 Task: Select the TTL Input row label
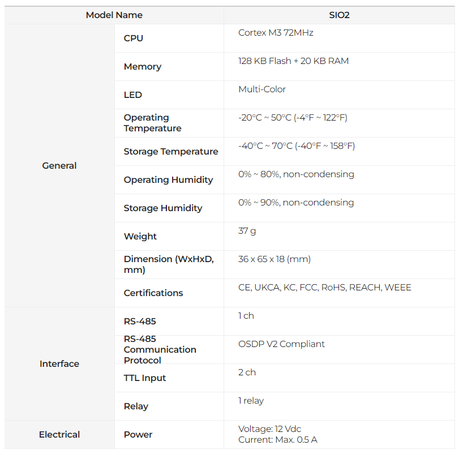point(145,378)
